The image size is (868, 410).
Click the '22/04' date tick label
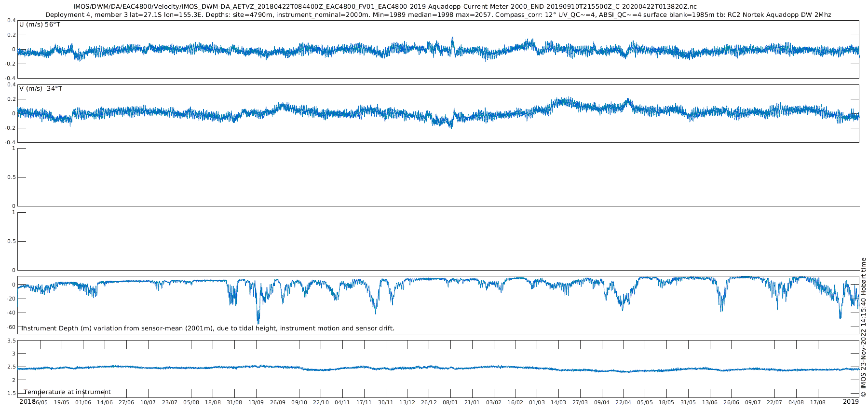623,402
